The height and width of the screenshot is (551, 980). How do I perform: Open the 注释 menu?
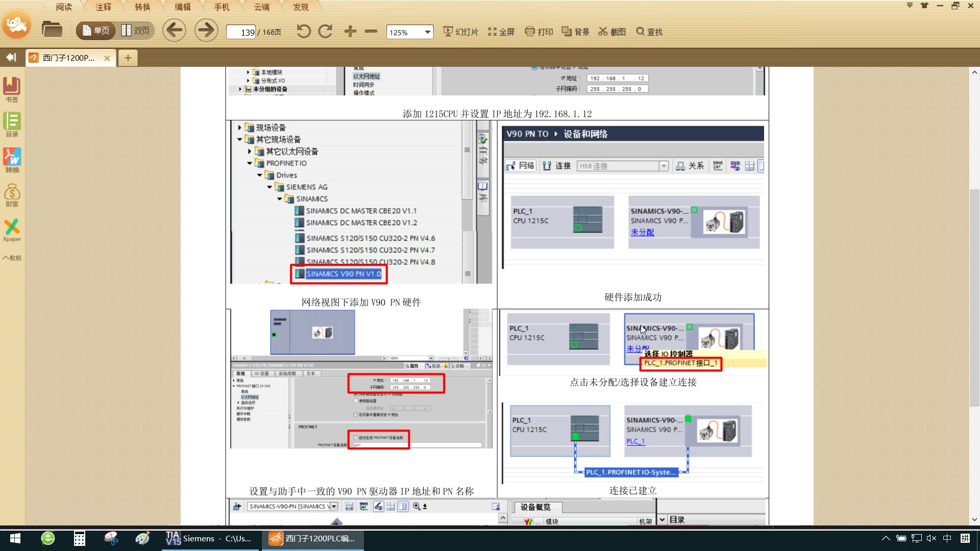[103, 7]
